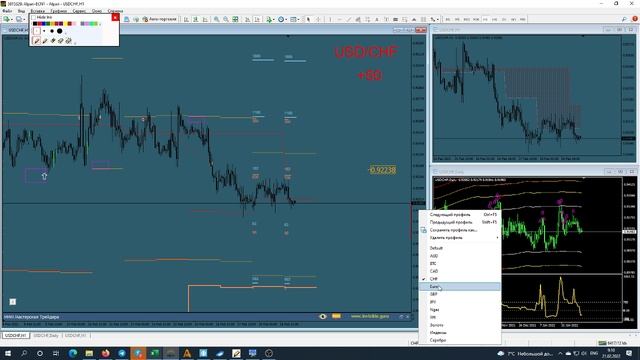Toggle the eye icon in chart bottom bar
This screenshot has height=360, width=640.
[322, 316]
